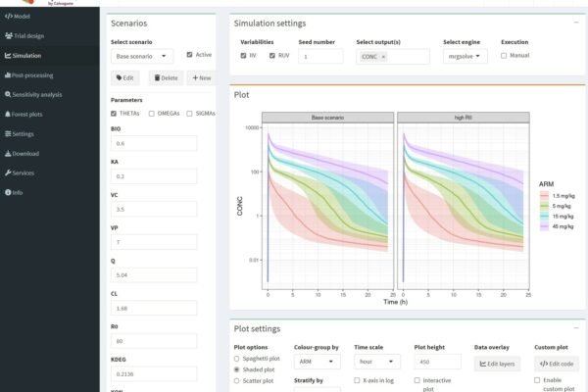The image size is (588, 392).
Task: Click the Trial design sidebar icon
Action: click(x=8, y=36)
